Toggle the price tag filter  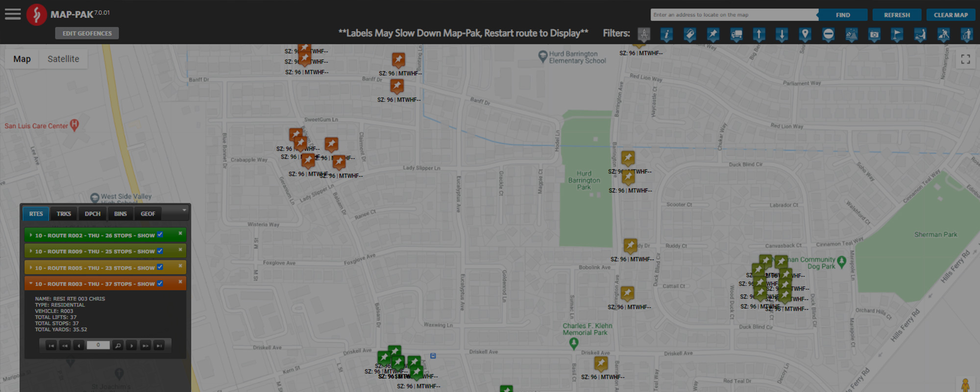tap(689, 34)
